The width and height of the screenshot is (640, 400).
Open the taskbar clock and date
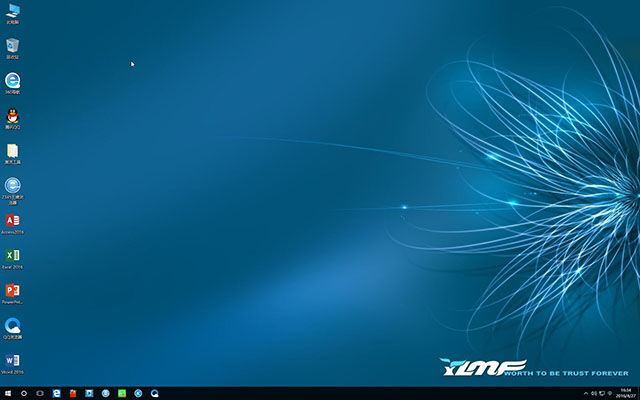(x=625, y=393)
